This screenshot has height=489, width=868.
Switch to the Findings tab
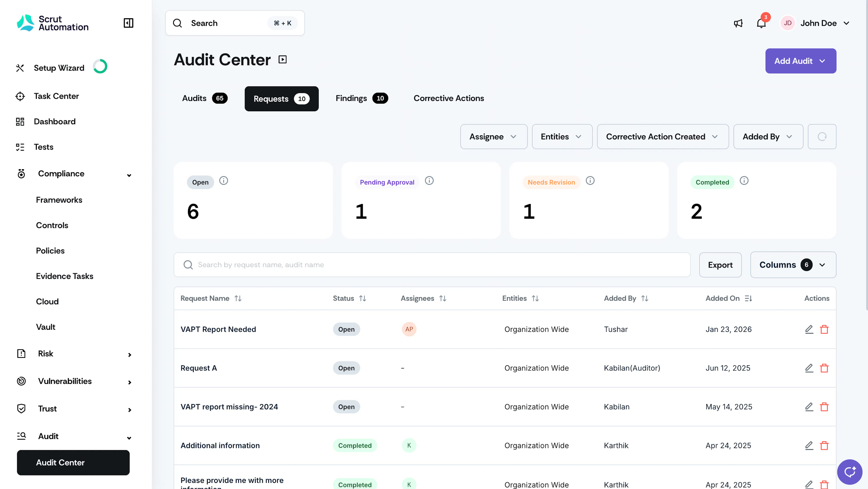coord(362,98)
